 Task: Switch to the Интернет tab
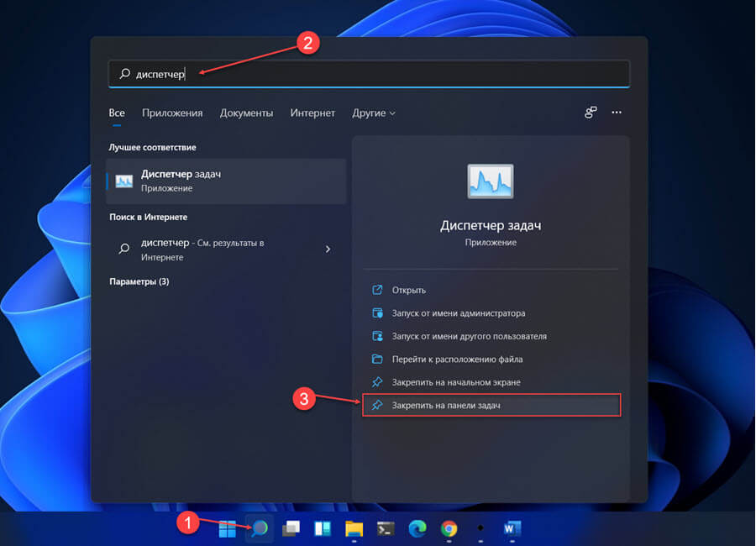coord(312,113)
